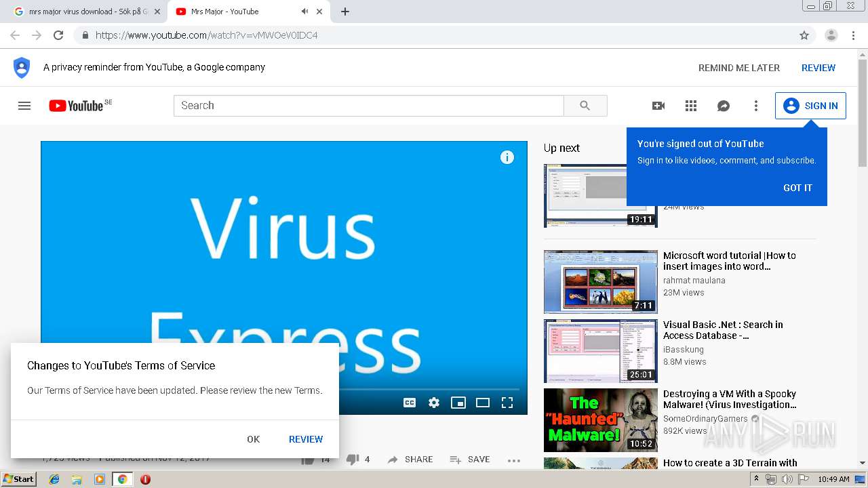Open the YouTube apps grid icon
The width and height of the screenshot is (868, 488).
pyautogui.click(x=691, y=106)
